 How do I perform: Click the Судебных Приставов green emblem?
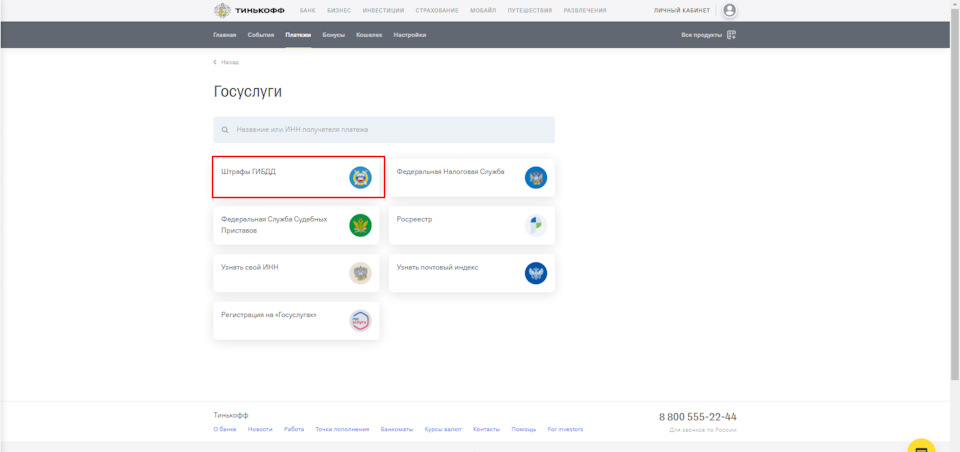click(x=360, y=225)
